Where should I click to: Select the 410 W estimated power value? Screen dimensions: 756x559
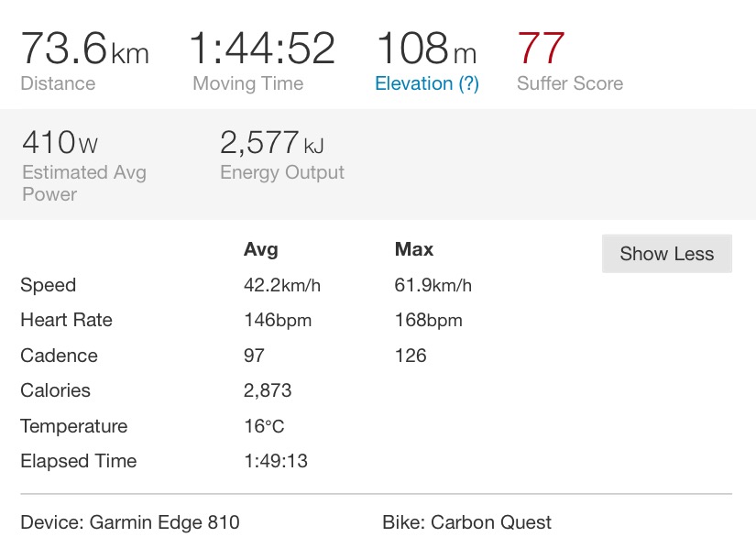[60, 142]
